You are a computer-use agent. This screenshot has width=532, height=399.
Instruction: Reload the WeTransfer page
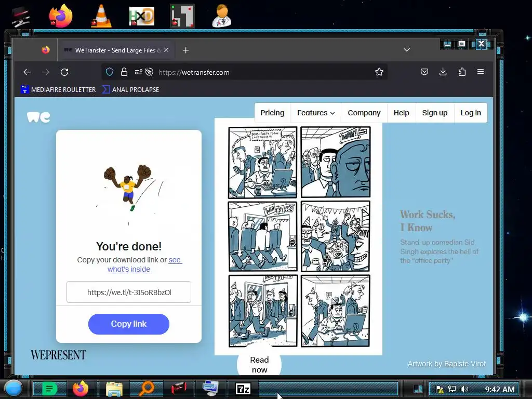[x=64, y=72]
